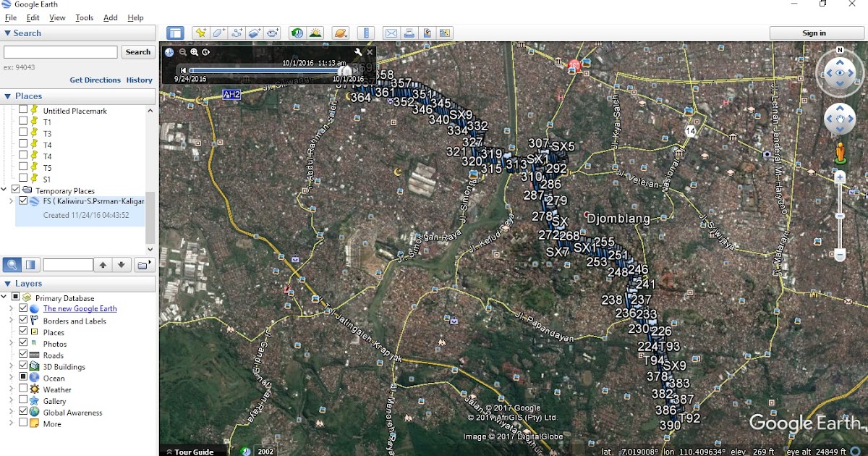Click the sunlight across landscape icon
Image resolution: width=868 pixels, height=456 pixels.
[x=315, y=33]
